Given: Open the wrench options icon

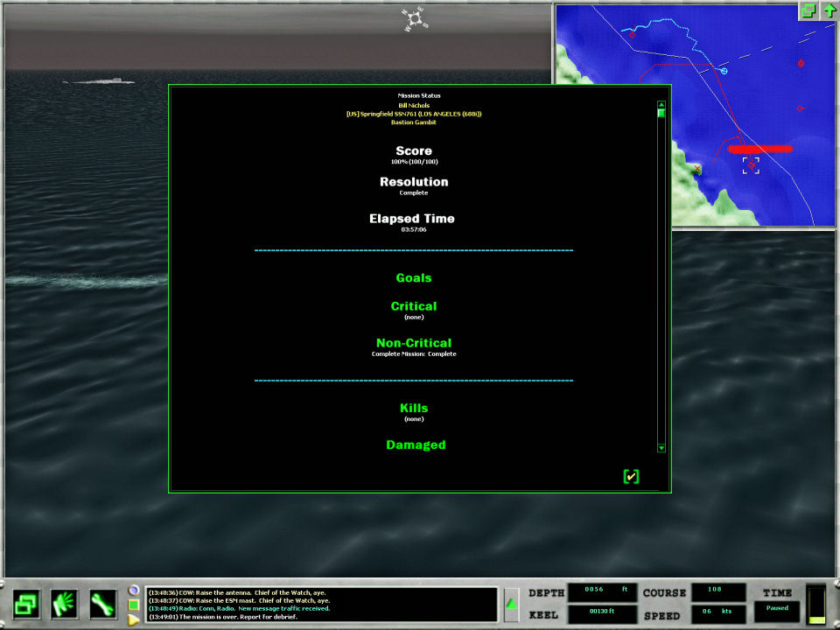Looking at the screenshot, I should [x=103, y=604].
